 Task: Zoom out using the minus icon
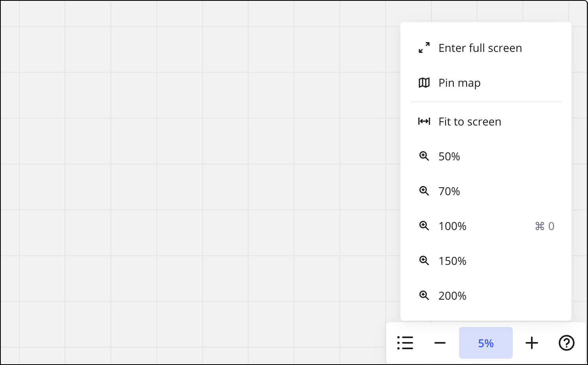click(440, 343)
